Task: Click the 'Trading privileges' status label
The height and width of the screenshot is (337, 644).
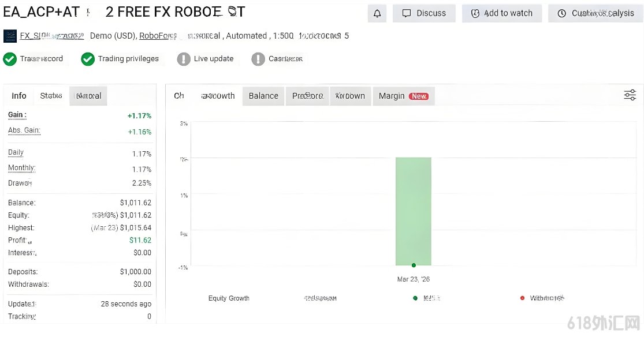Action: [x=128, y=59]
